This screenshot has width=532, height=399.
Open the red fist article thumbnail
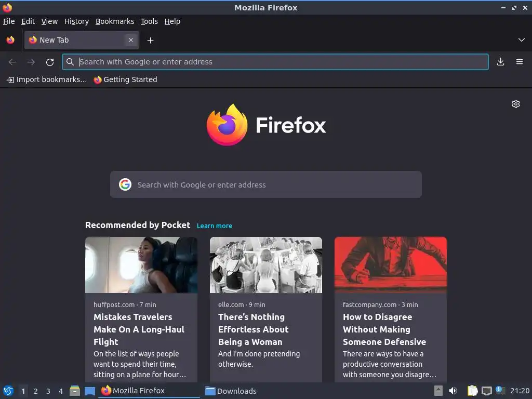tap(391, 265)
